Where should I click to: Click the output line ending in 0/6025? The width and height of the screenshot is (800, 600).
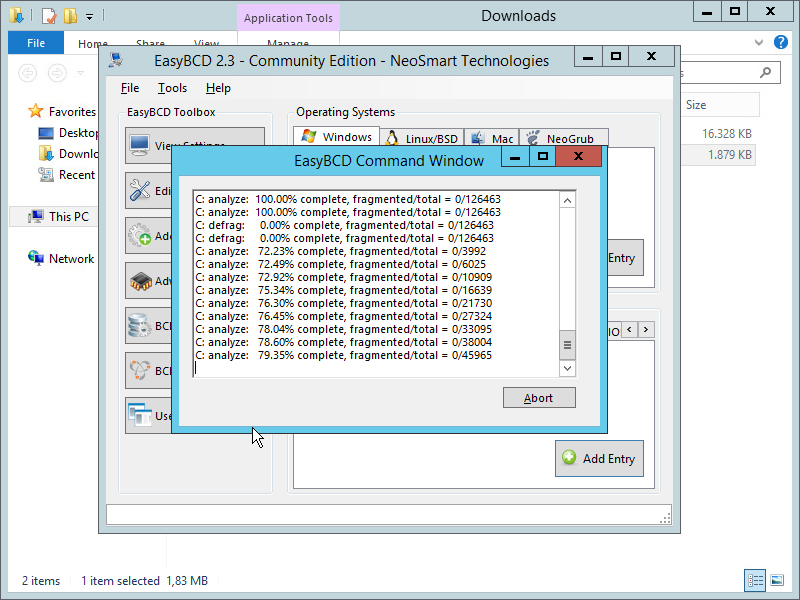click(x=340, y=264)
